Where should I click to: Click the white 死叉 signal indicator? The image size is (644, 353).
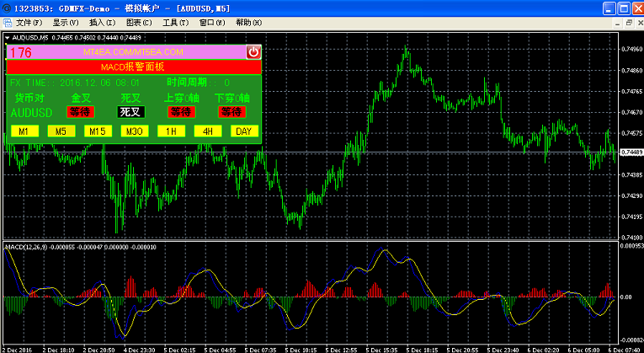tap(131, 112)
